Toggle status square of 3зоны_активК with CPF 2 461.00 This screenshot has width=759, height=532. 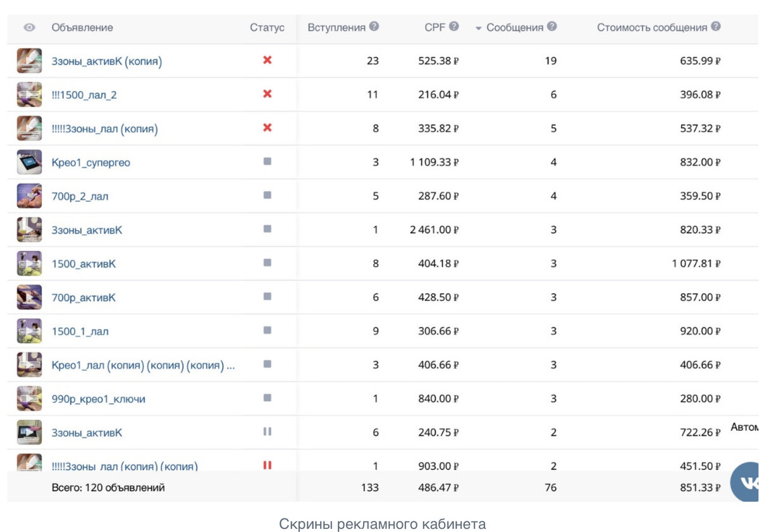tap(267, 229)
